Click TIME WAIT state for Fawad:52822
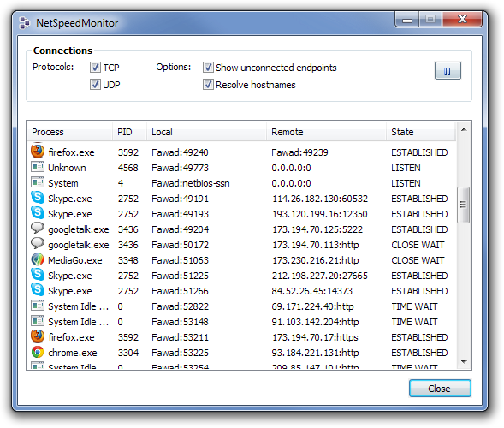 point(414,306)
